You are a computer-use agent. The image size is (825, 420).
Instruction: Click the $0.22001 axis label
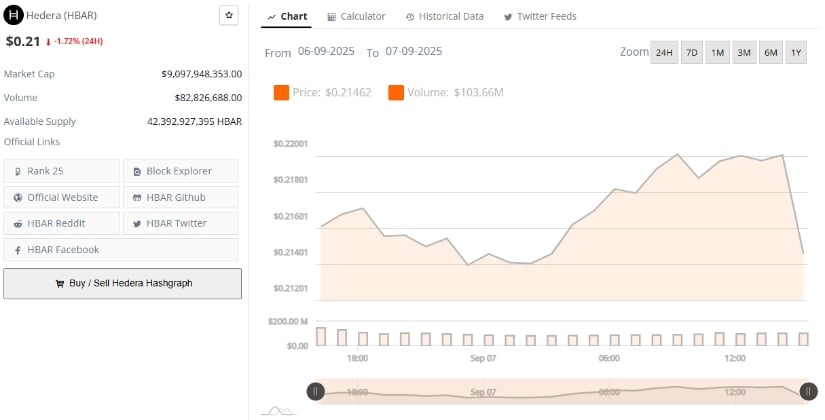click(290, 144)
